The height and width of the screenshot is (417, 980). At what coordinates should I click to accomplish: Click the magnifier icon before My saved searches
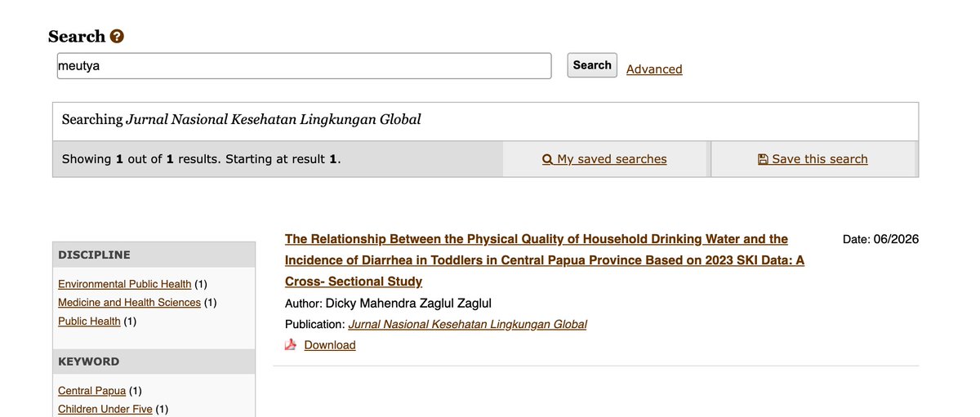click(548, 159)
